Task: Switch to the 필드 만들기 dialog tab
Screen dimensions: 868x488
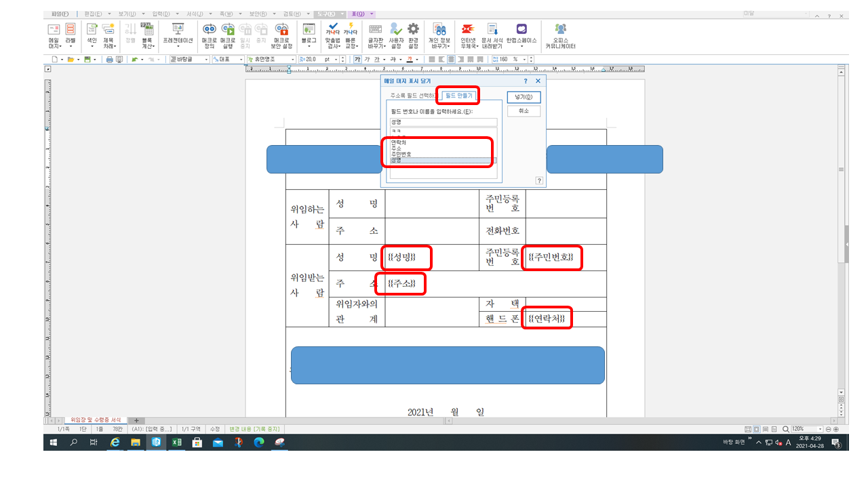Action: [x=459, y=96]
